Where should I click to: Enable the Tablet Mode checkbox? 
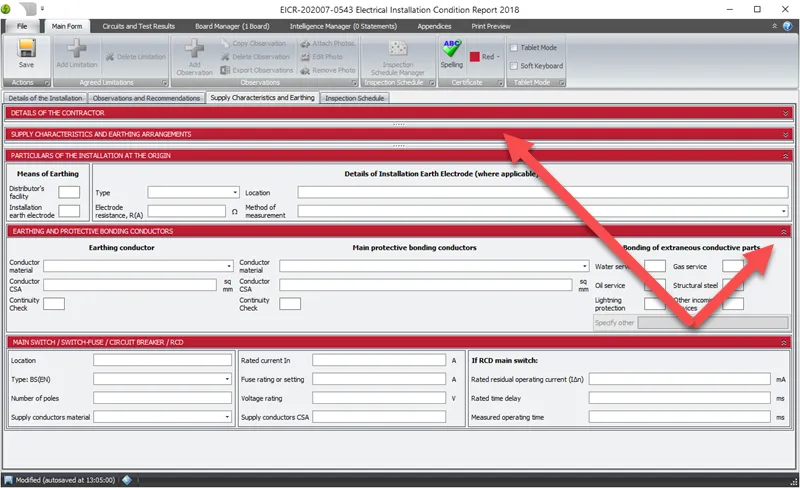pos(514,47)
